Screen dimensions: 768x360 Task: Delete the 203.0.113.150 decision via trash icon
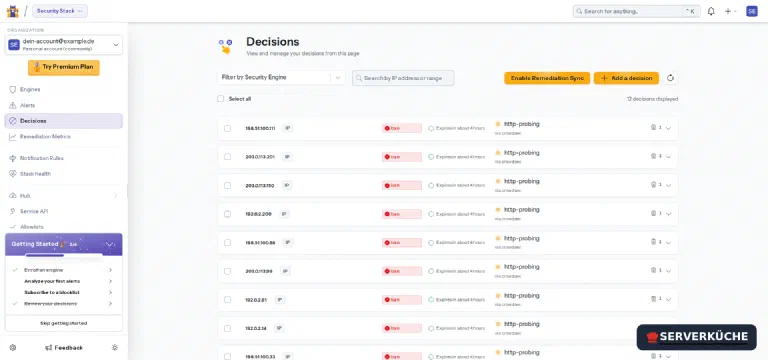(653, 185)
